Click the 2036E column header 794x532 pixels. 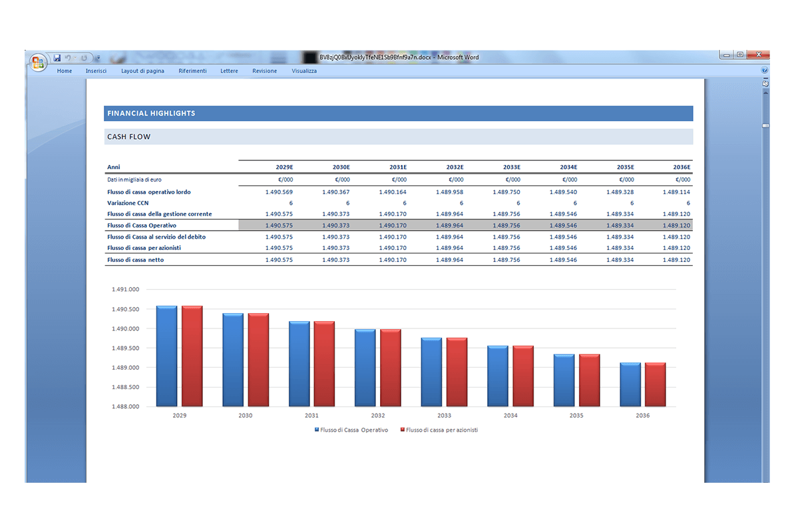coord(682,167)
